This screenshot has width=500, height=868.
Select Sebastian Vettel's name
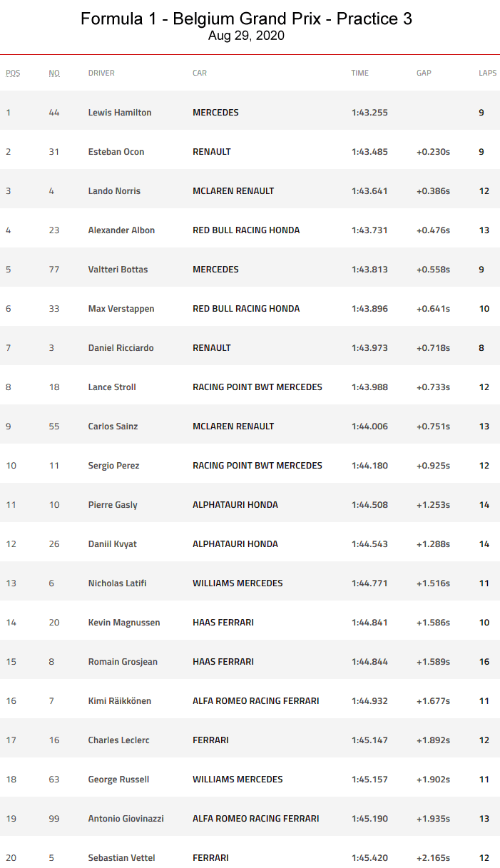point(121,858)
